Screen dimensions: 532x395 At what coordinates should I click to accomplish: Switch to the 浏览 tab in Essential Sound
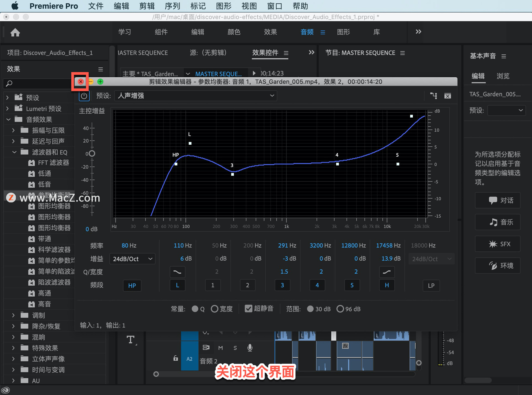coord(503,76)
